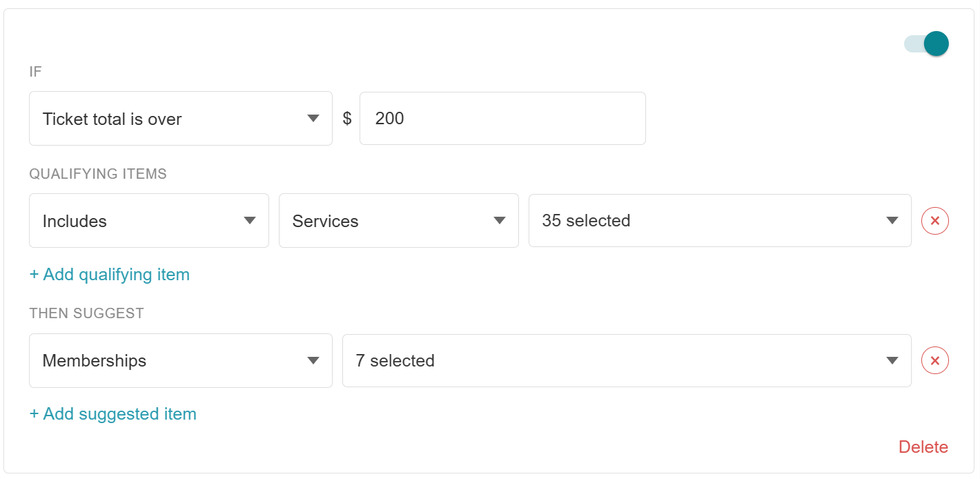Expand the 35 selected services list
Image resolution: width=980 pixels, height=479 pixels.
tap(720, 221)
